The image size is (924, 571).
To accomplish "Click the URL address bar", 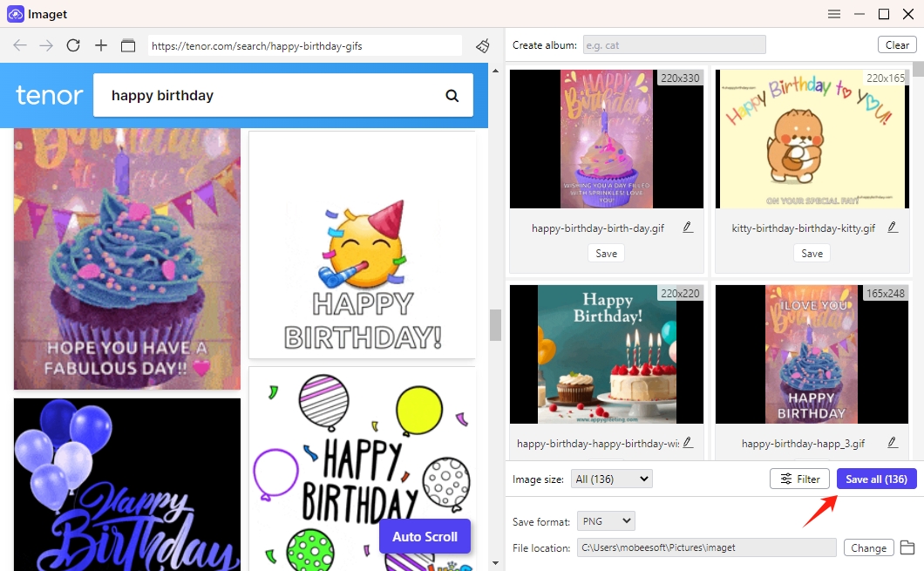I will click(305, 45).
